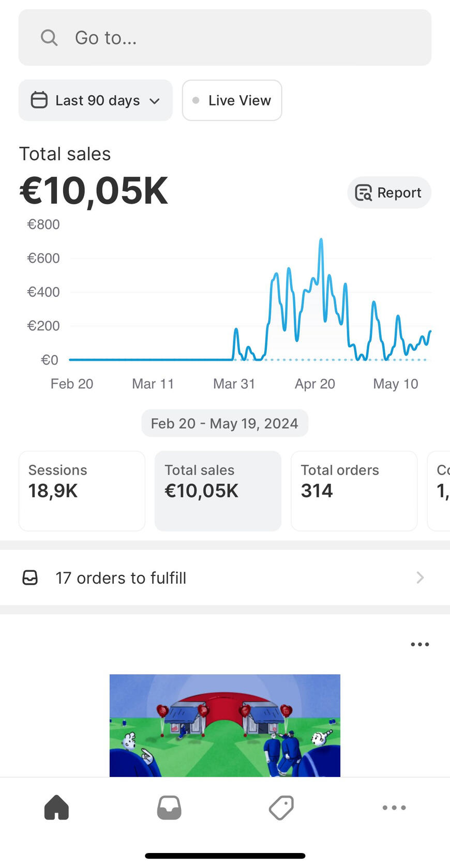Open the Home tab icon
Viewport: 450px width, 868px height.
[x=56, y=808]
